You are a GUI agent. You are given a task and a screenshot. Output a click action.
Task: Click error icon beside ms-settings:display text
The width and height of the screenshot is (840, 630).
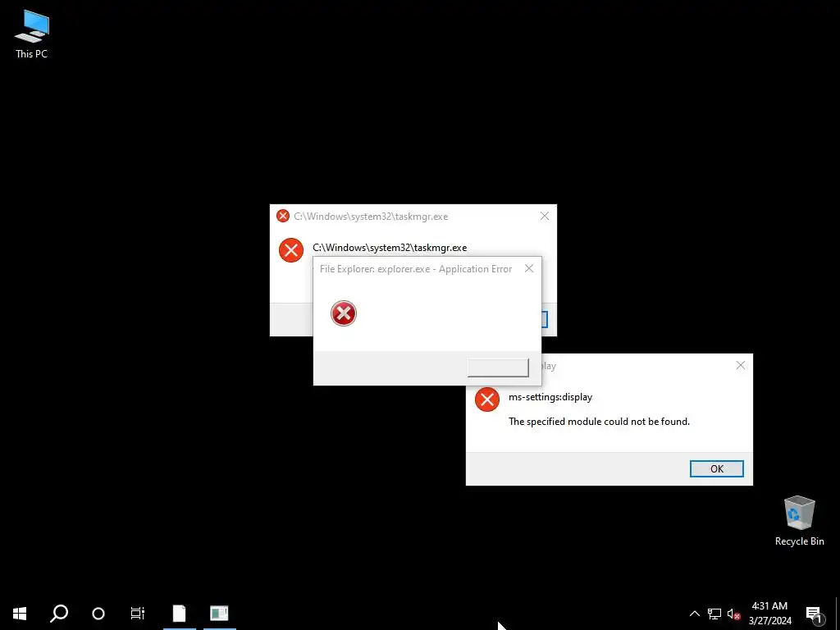(x=487, y=399)
